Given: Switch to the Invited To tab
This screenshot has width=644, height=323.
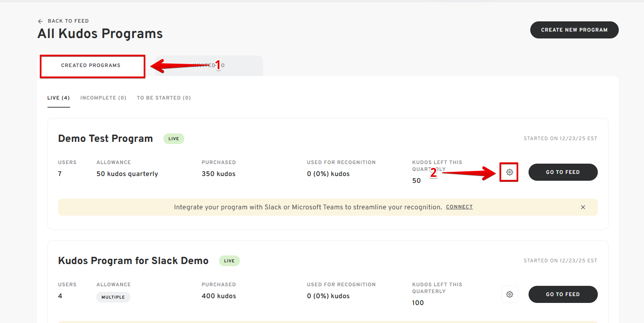Looking at the screenshot, I should coord(209,66).
